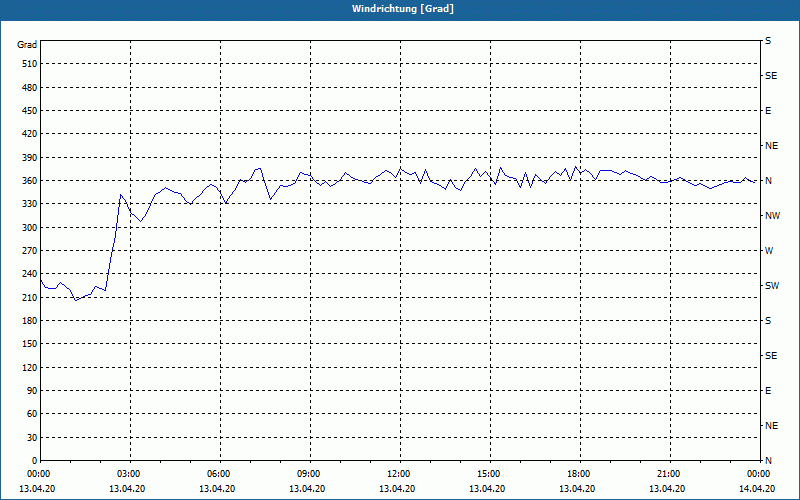The height and width of the screenshot is (500, 800).
Task: Click the 14.04.20 date label
Action: pyautogui.click(x=757, y=489)
